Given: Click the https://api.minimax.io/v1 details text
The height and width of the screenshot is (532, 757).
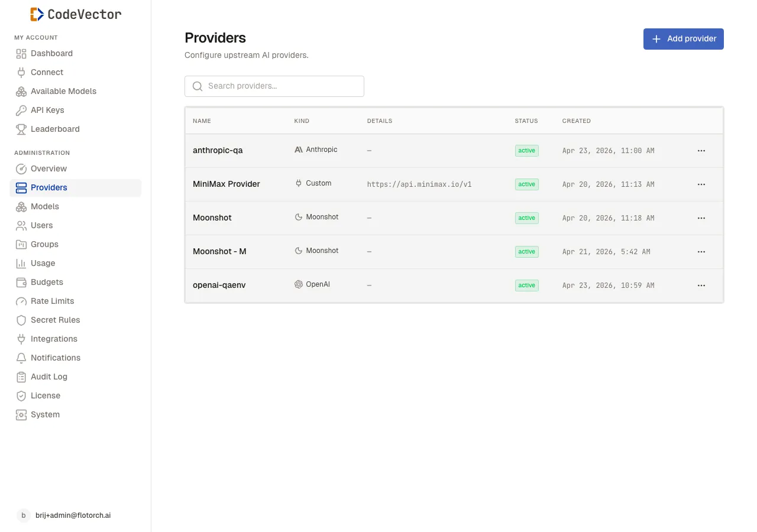Looking at the screenshot, I should [419, 184].
